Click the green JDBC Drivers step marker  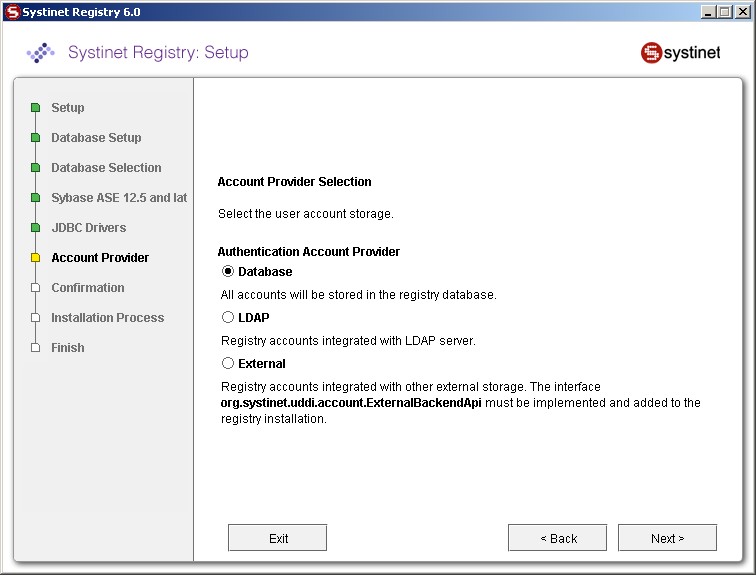tap(35, 227)
